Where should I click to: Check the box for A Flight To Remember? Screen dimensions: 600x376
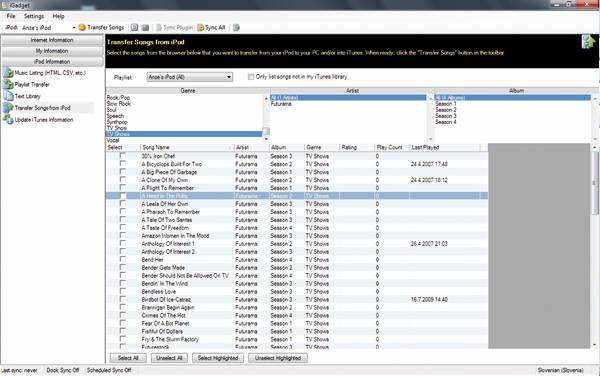[122, 188]
